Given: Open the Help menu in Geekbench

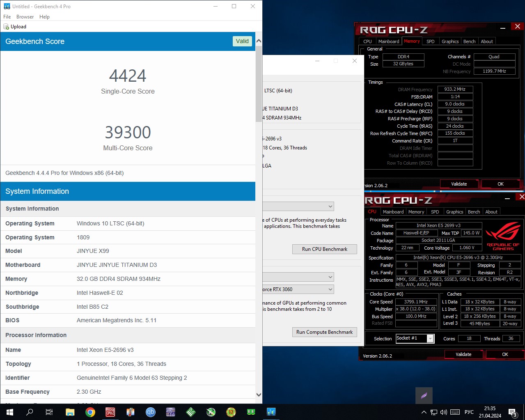Looking at the screenshot, I should (44, 17).
